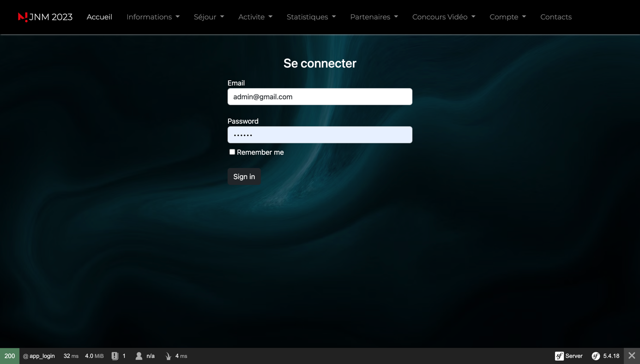The width and height of the screenshot is (640, 364).
Task: Go to the Contacts page
Action: click(556, 17)
